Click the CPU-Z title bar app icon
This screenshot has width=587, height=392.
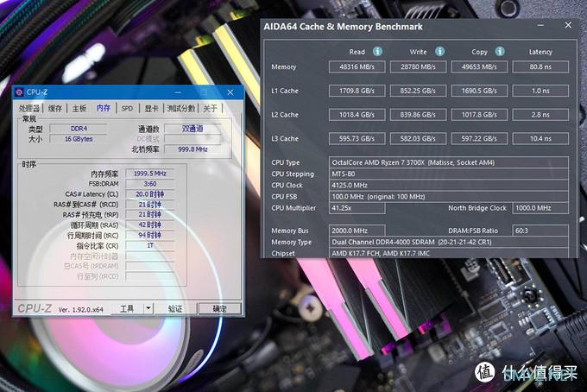tap(19, 92)
